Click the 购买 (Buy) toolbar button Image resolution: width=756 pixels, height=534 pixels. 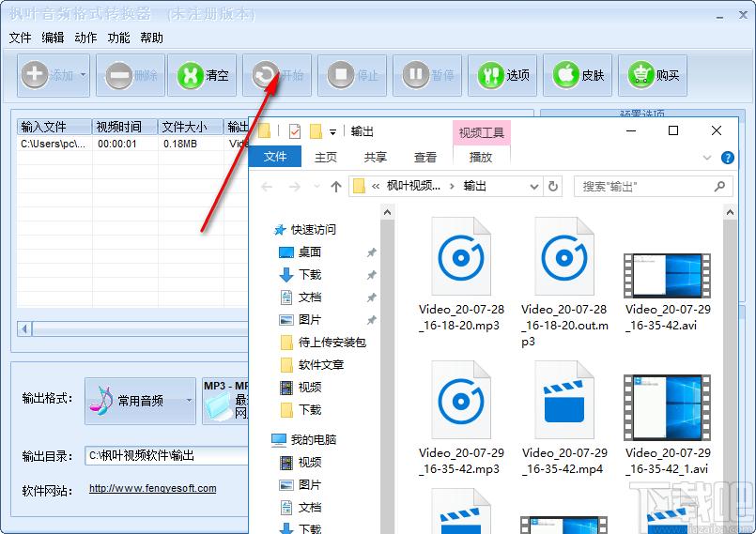coord(654,75)
